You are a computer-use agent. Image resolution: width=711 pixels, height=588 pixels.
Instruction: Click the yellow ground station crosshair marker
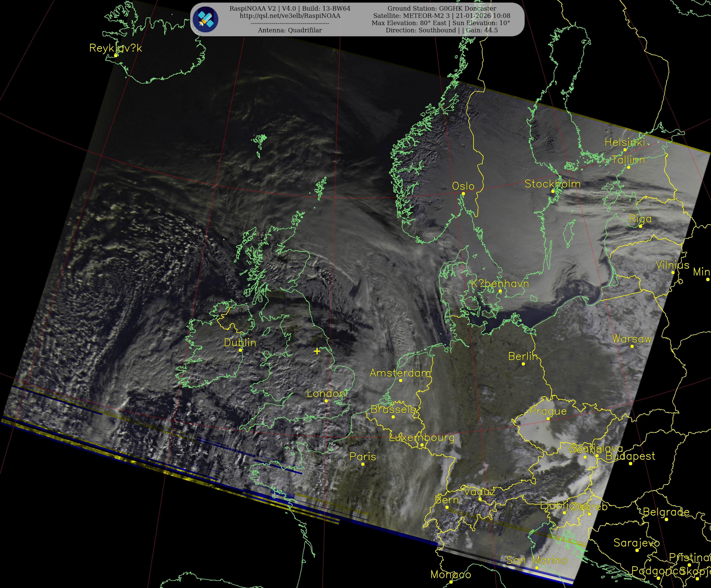point(317,351)
